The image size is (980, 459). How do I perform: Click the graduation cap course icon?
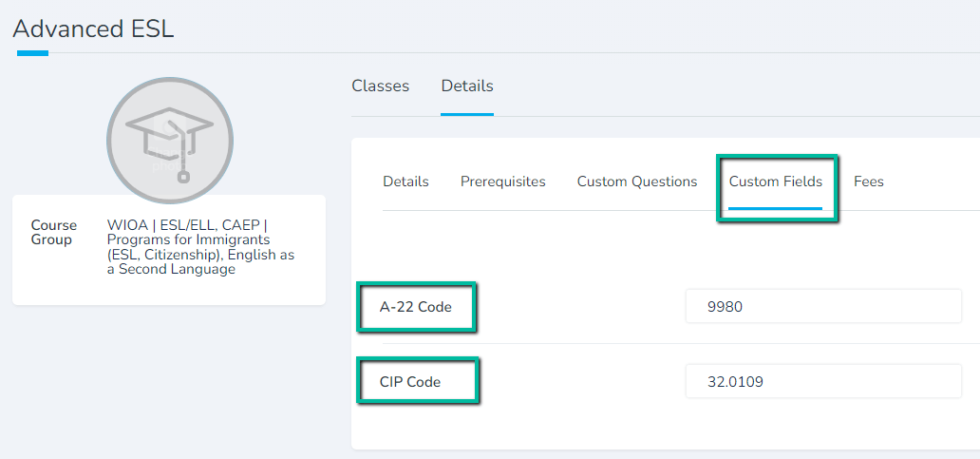coord(169,143)
